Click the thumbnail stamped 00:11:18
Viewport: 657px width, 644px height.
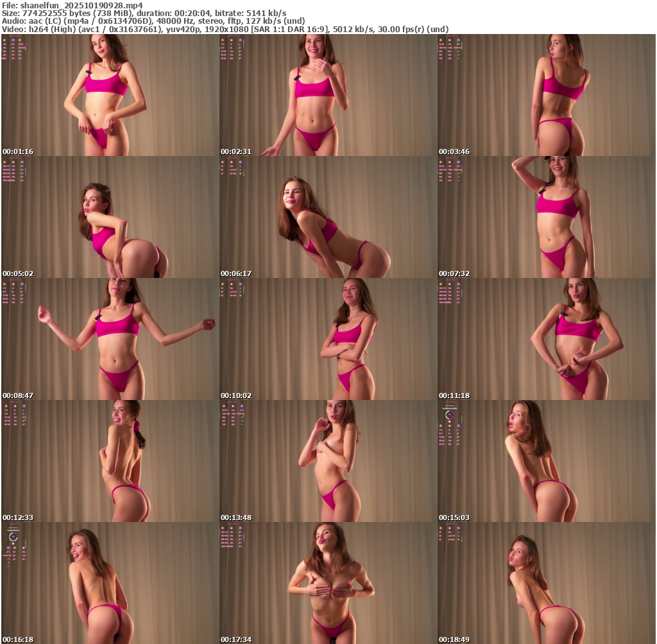tap(546, 339)
